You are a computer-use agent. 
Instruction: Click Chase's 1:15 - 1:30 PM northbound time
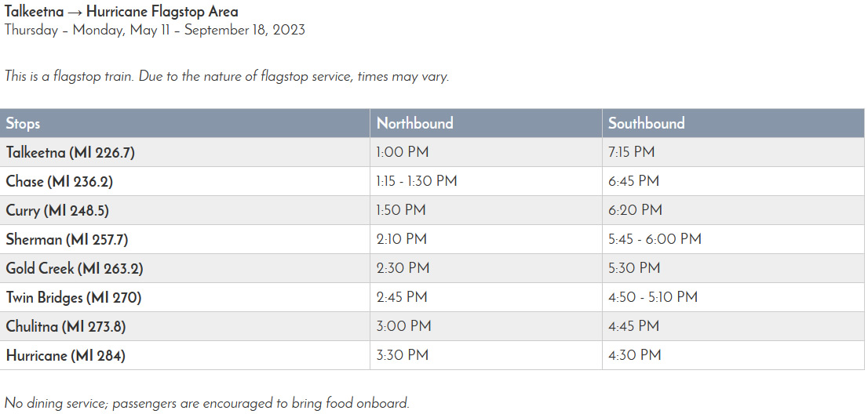(417, 181)
